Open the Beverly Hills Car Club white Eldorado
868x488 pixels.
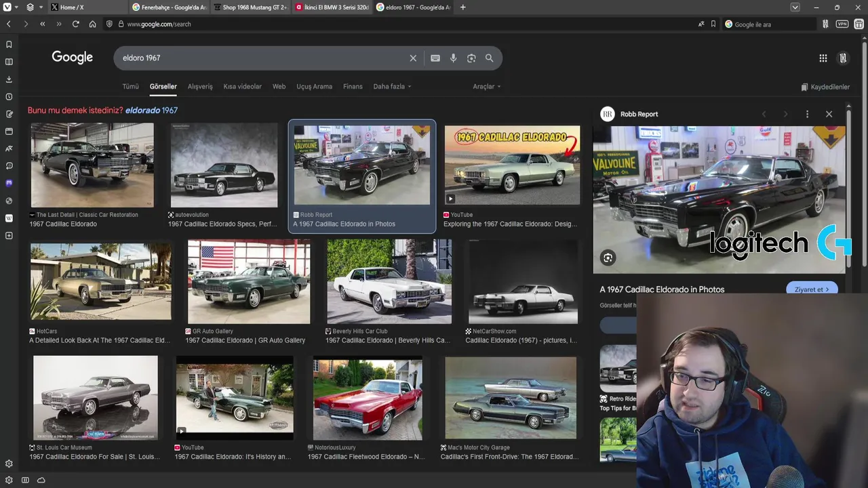click(389, 281)
